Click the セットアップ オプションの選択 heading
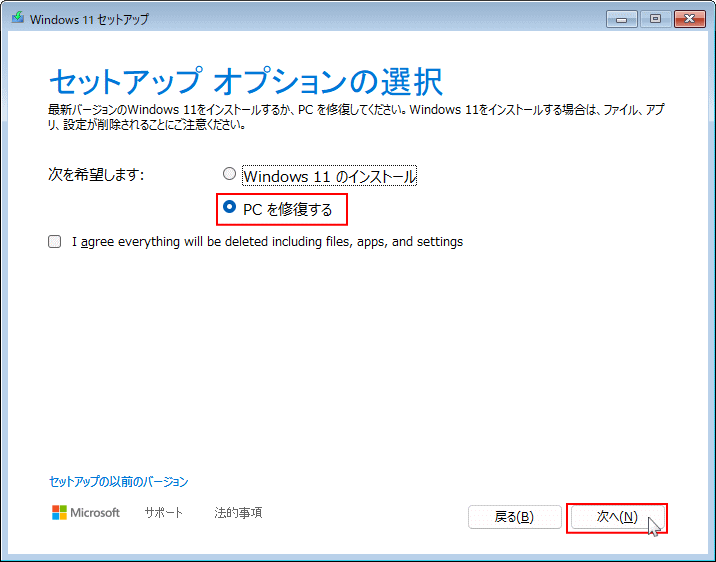Viewport: 716px width, 562px height. 246,81
